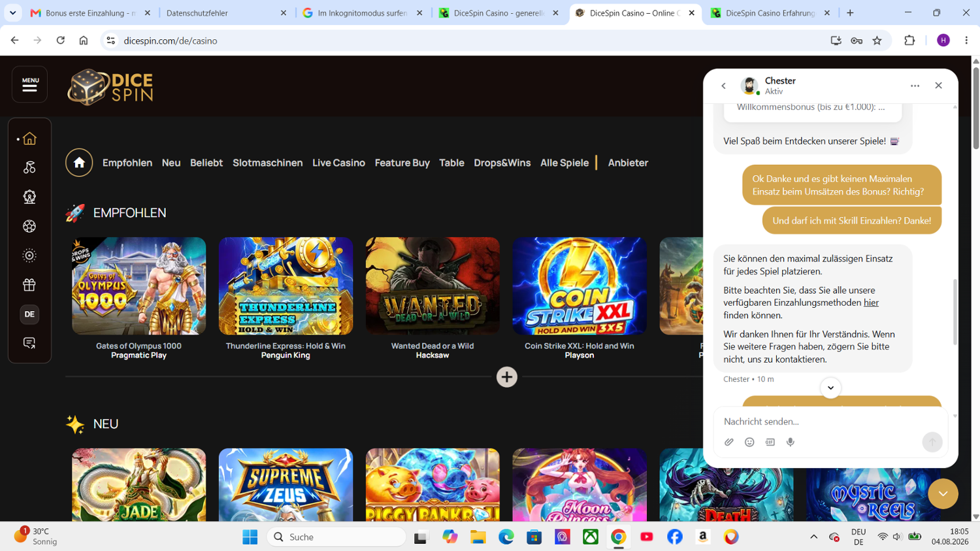This screenshot has height=551, width=980.
Task: Start voice input with the microphone icon
Action: (x=791, y=442)
